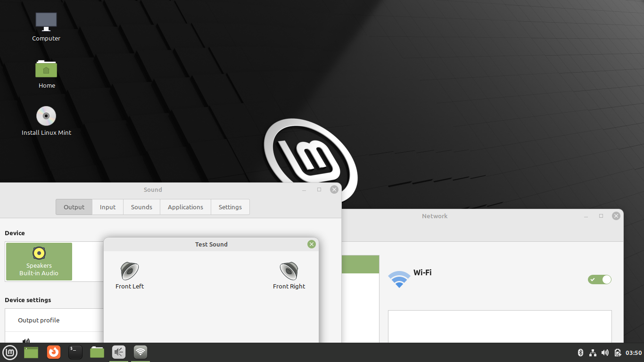Open the Settings tab in Sound

230,207
